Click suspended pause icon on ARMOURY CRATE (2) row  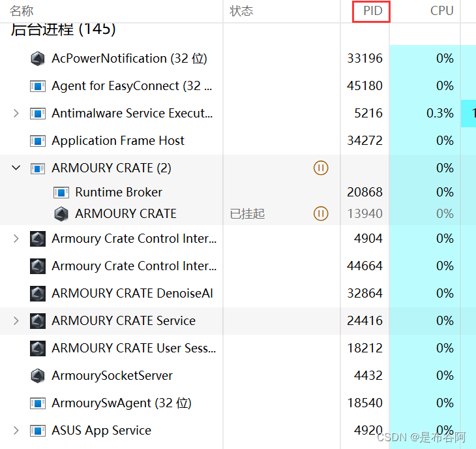coord(321,168)
